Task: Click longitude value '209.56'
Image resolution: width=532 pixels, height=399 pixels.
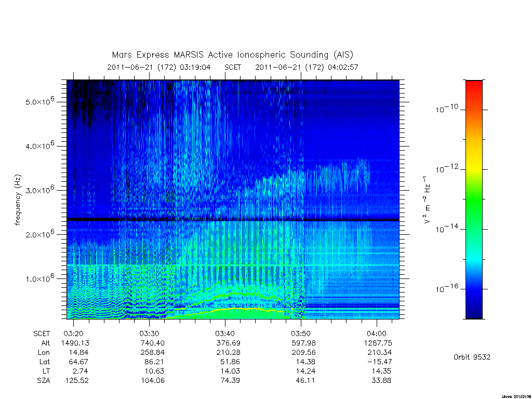Action: (x=304, y=353)
